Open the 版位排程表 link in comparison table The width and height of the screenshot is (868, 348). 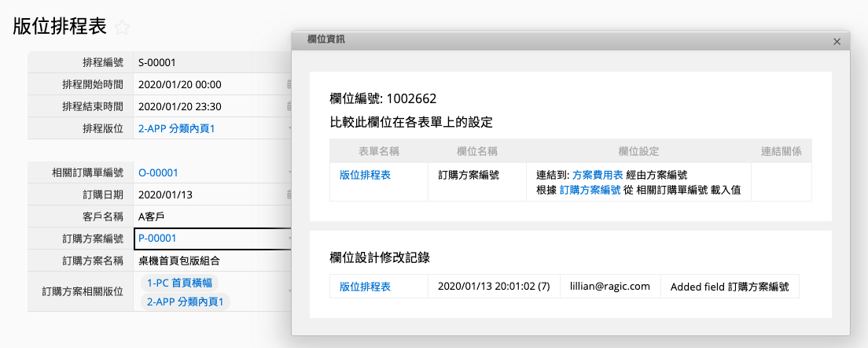(365, 176)
